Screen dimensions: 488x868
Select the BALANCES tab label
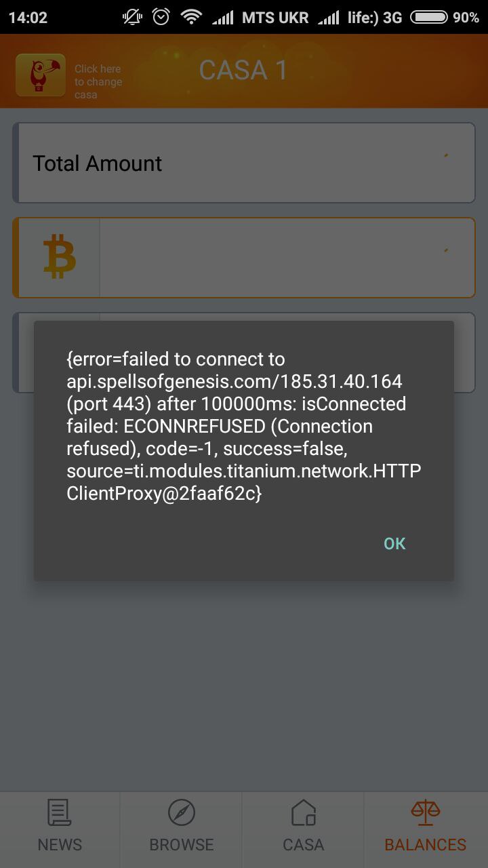(426, 844)
